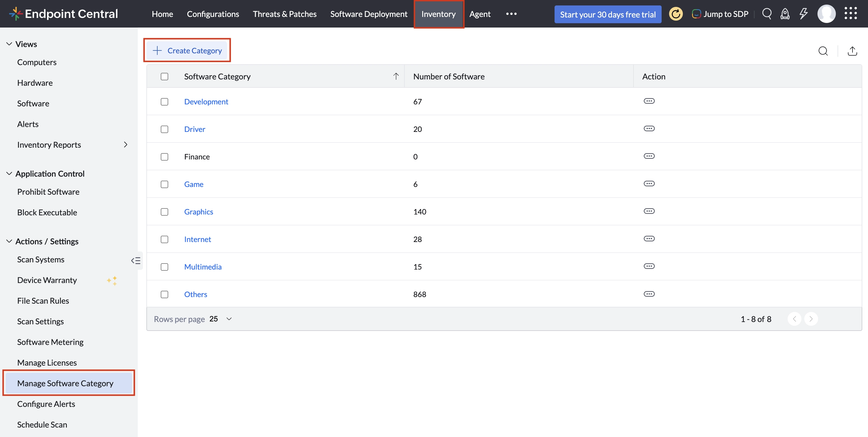Click Jump to SDP

pos(720,14)
